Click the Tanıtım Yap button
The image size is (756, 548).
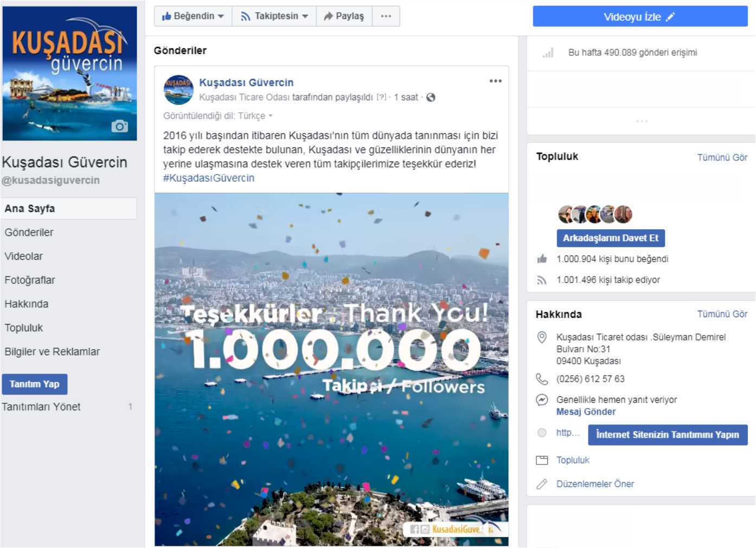(x=35, y=384)
